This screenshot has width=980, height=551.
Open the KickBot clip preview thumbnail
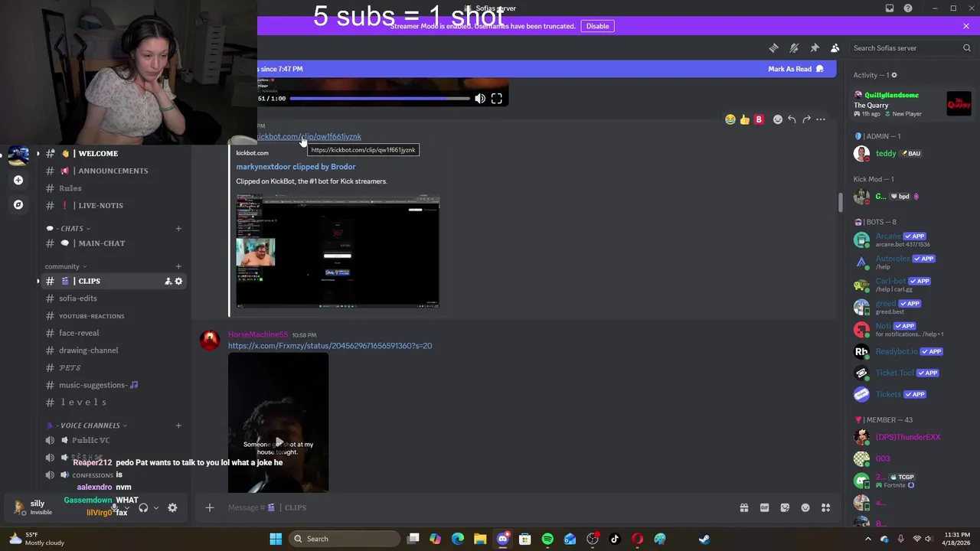(x=338, y=252)
